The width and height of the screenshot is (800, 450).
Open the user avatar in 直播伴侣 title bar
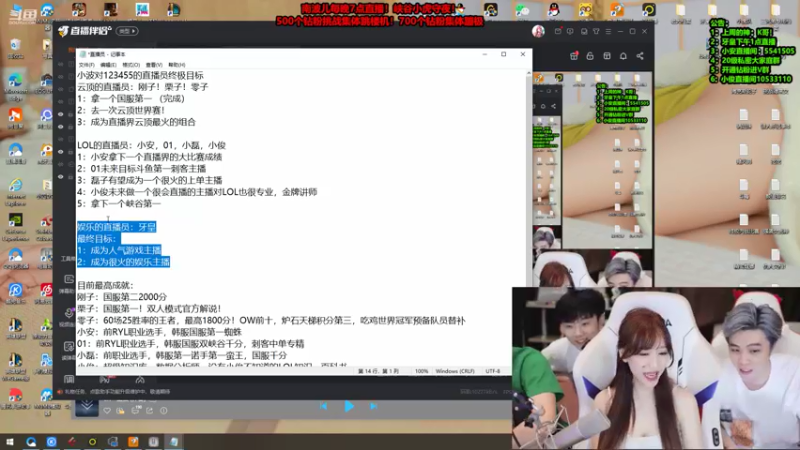pyautogui.click(x=538, y=31)
